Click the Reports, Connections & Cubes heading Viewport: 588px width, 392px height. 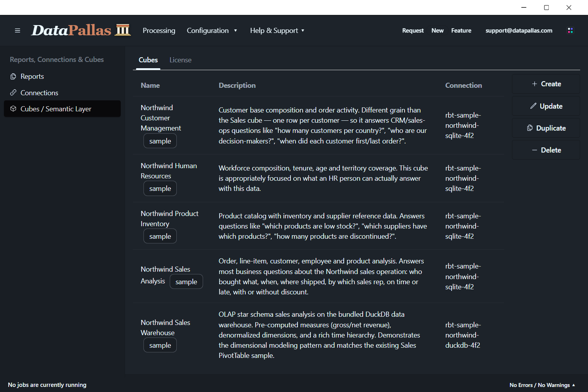coord(57,60)
